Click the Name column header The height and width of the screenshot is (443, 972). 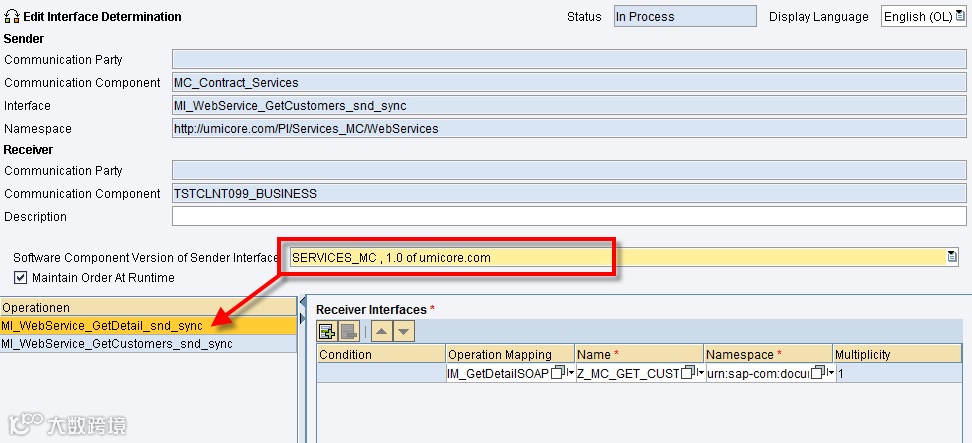pyautogui.click(x=639, y=354)
